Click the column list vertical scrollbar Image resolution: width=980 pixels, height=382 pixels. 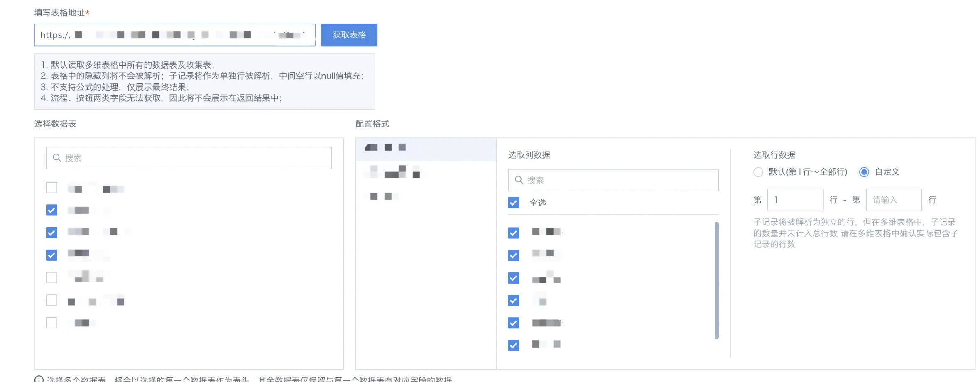(716, 280)
